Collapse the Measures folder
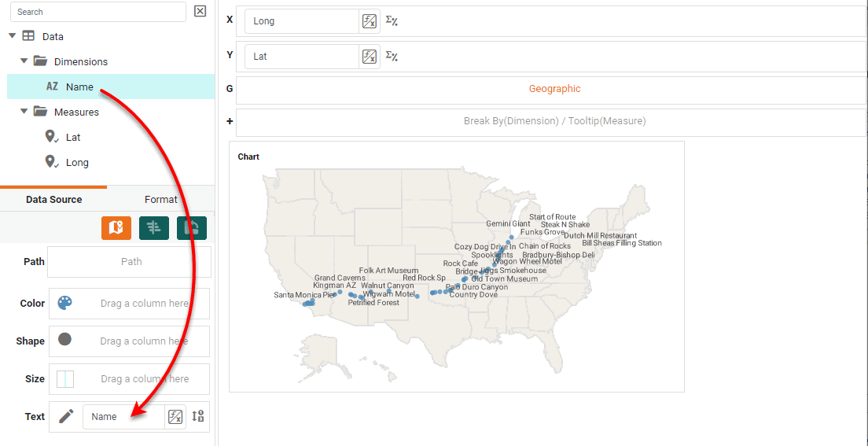The width and height of the screenshot is (868, 446). (x=24, y=112)
